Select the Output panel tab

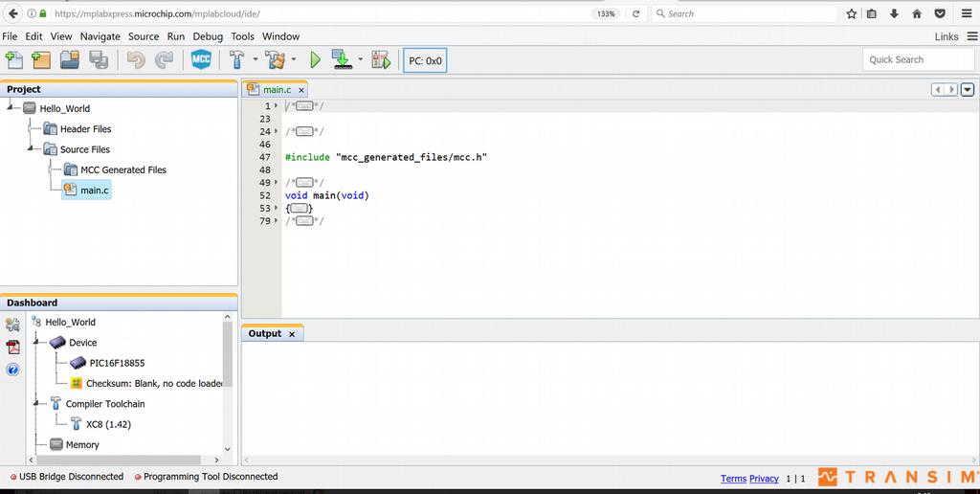[x=264, y=333]
